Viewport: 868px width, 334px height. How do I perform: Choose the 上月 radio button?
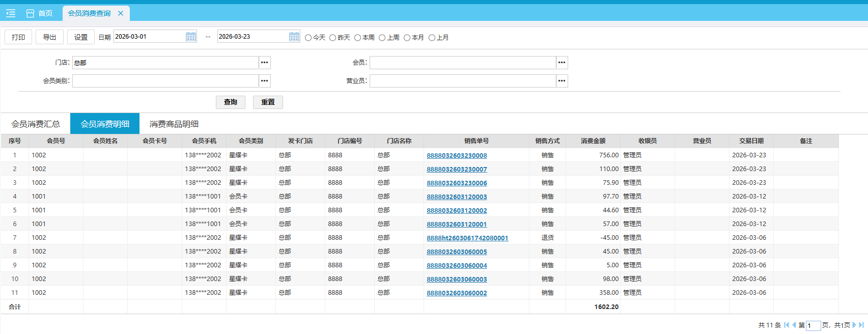[x=432, y=38]
